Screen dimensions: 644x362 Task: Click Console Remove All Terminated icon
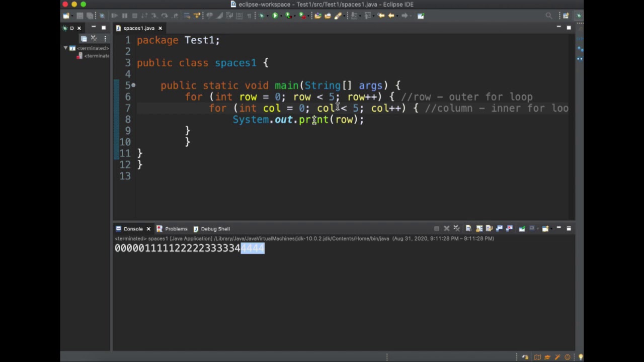pyautogui.click(x=457, y=229)
